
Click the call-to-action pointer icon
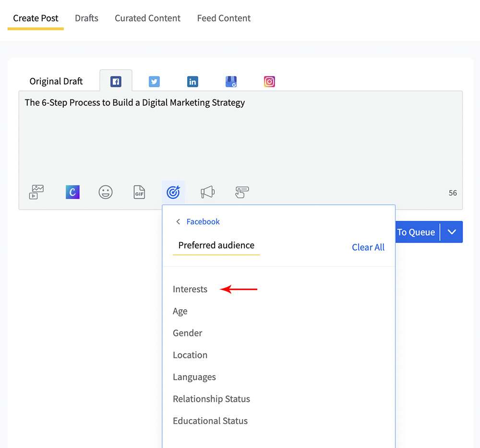pos(242,192)
